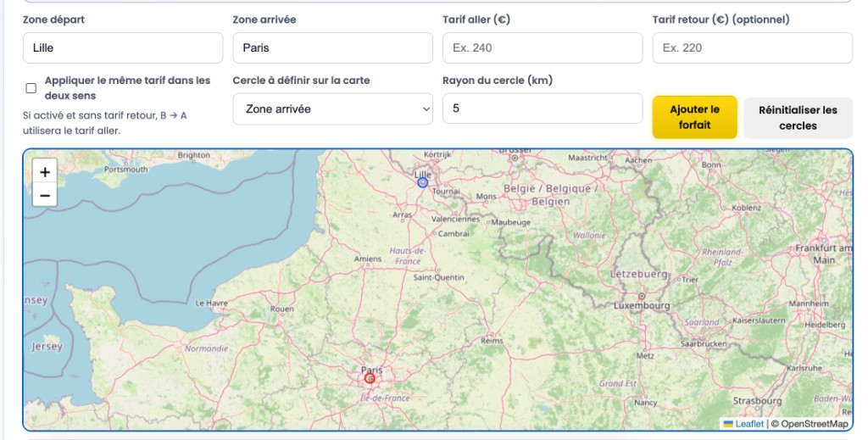The image size is (868, 440).
Task: Focus the Zone arrivée field containing Paris
Action: point(332,47)
